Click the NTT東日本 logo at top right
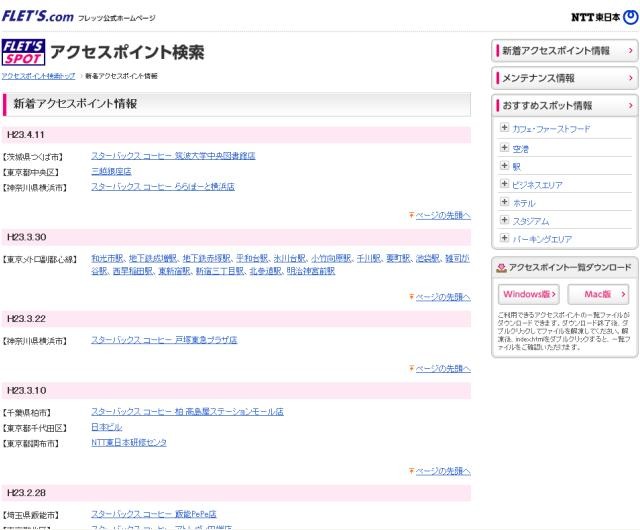640x530 pixels. [x=604, y=17]
